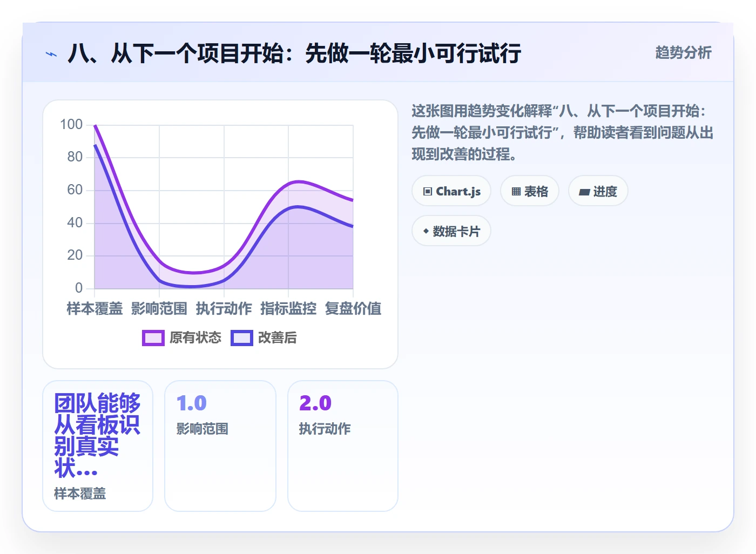Click the 执行动作 x-axis label on the chart

point(224,308)
